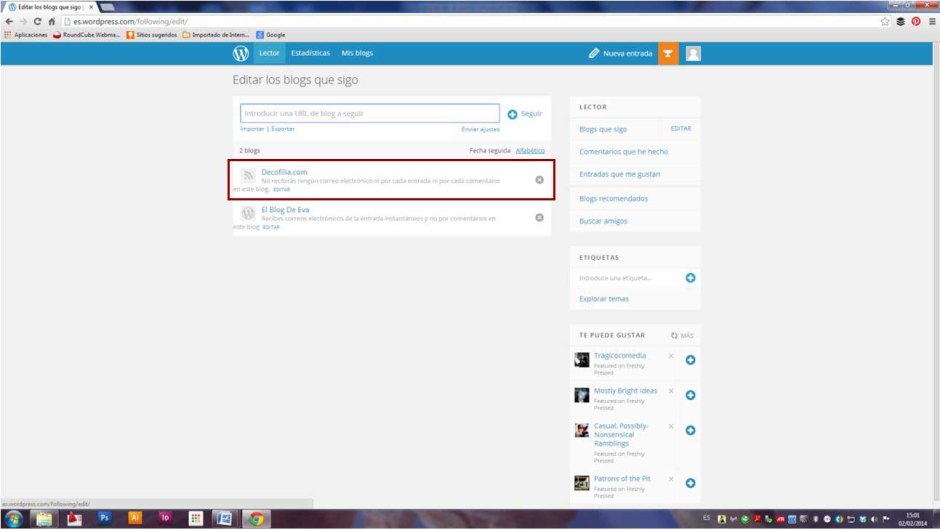This screenshot has height=530, width=940.
Task: Open Sitios sugeridos bookmark
Action: coord(152,35)
